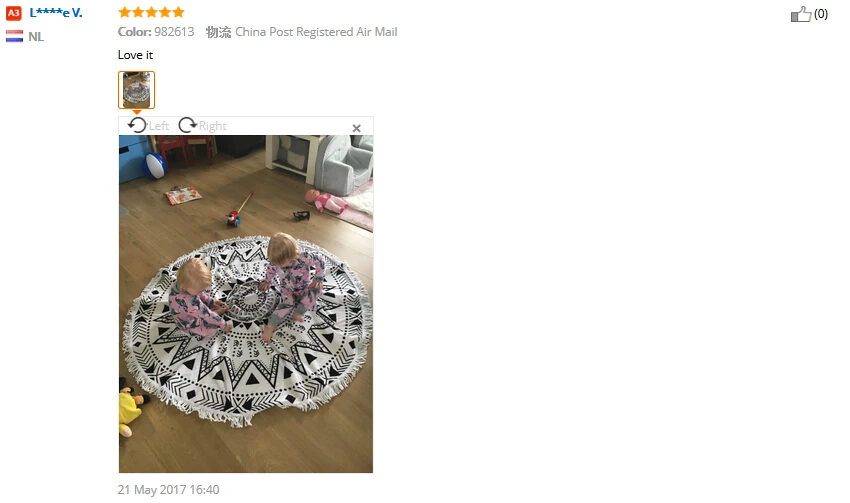Click the rotate right arrow icon
This screenshot has width=850, height=503.
pyautogui.click(x=188, y=125)
